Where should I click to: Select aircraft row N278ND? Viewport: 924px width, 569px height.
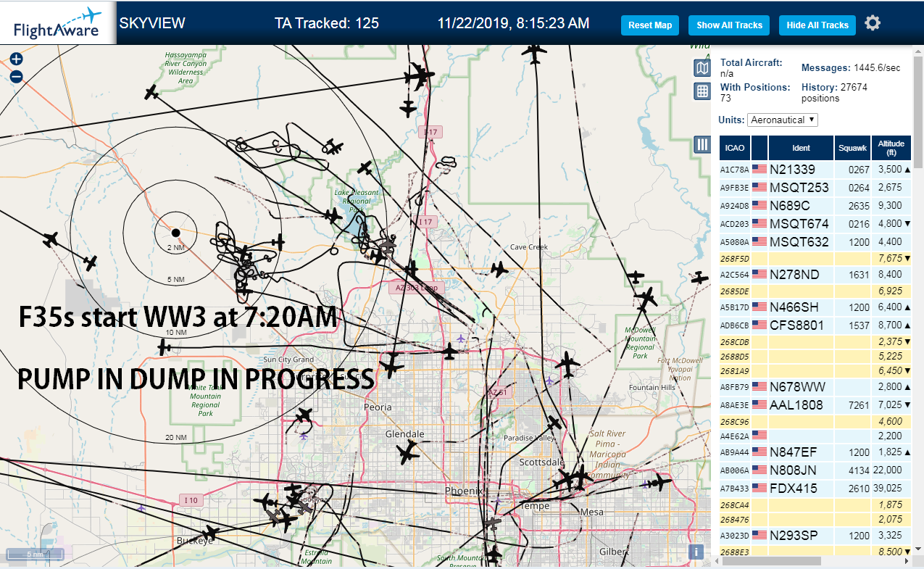pos(816,275)
